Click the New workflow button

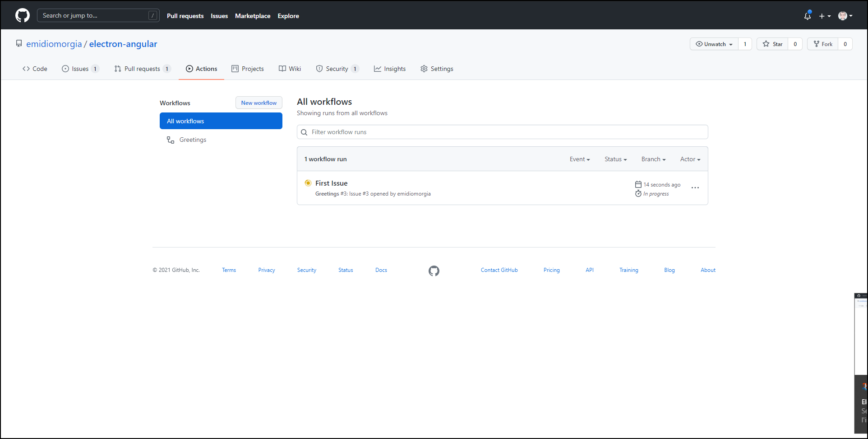tap(259, 103)
